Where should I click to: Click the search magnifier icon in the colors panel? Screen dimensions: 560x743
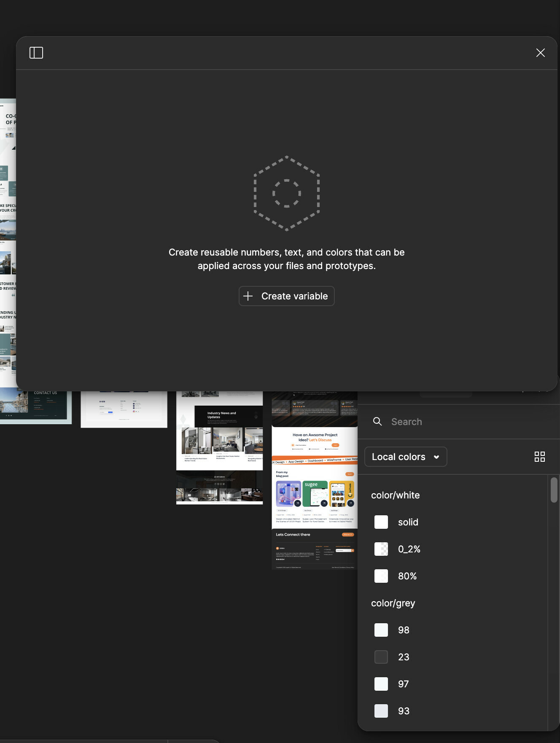tap(377, 422)
